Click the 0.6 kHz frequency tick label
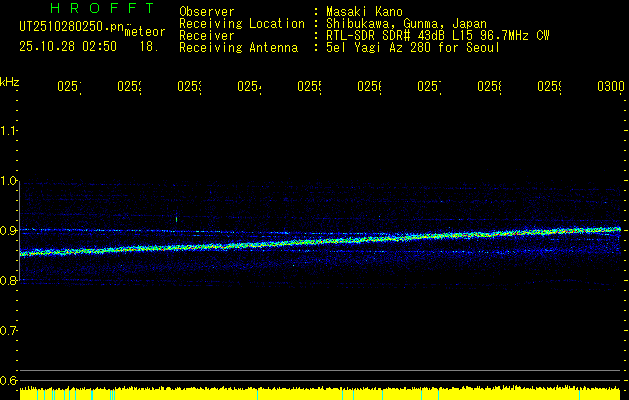This screenshot has width=629, height=400. [9, 381]
